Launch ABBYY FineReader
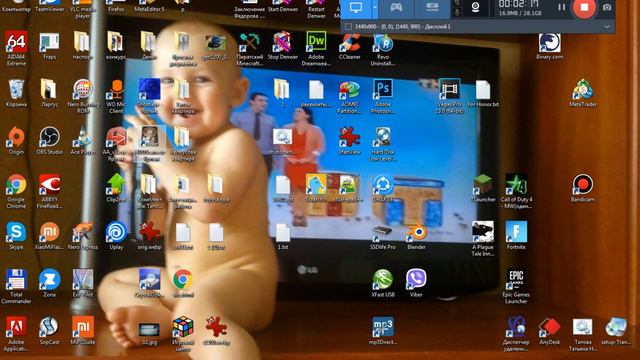Image resolution: width=640 pixels, height=360 pixels. pos(49,191)
